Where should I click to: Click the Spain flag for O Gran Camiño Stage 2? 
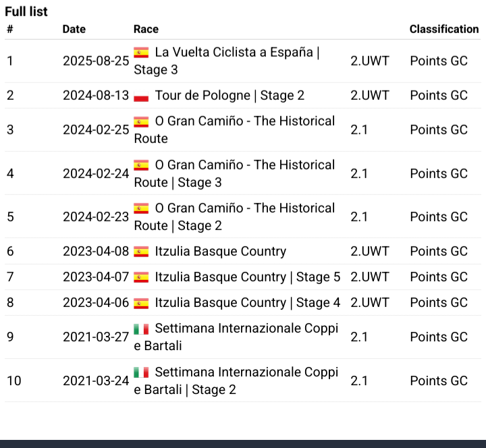click(141, 208)
